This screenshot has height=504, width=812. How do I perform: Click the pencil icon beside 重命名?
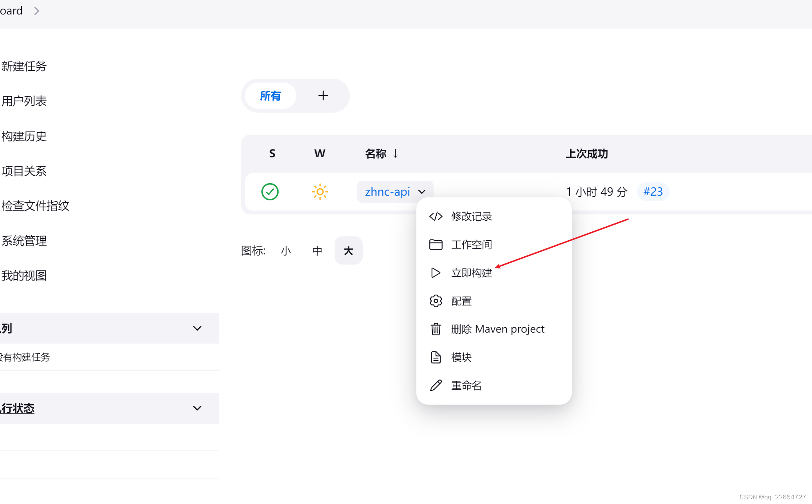[x=436, y=385]
